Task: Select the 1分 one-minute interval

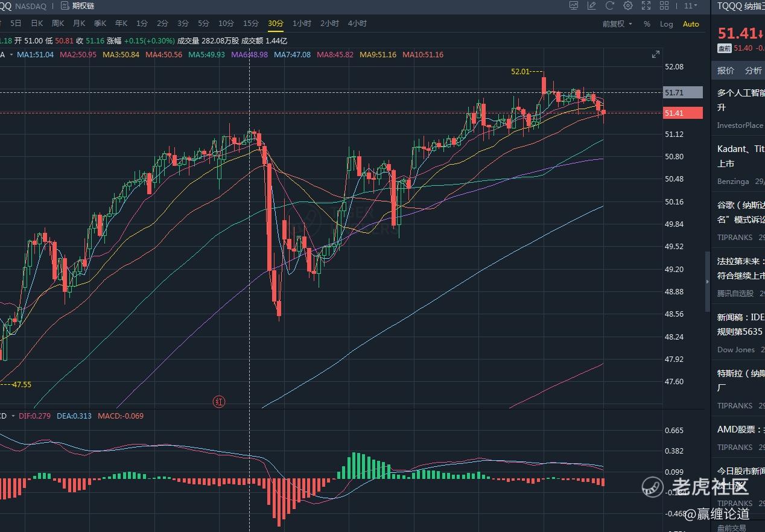Action: [142, 24]
